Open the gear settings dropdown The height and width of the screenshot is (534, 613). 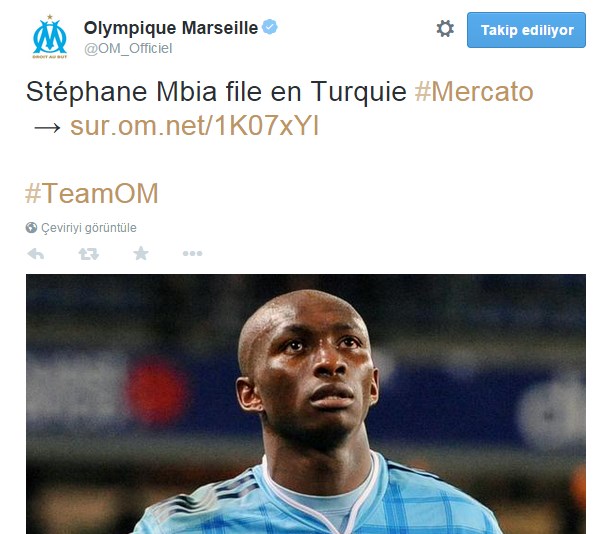pyautogui.click(x=445, y=29)
